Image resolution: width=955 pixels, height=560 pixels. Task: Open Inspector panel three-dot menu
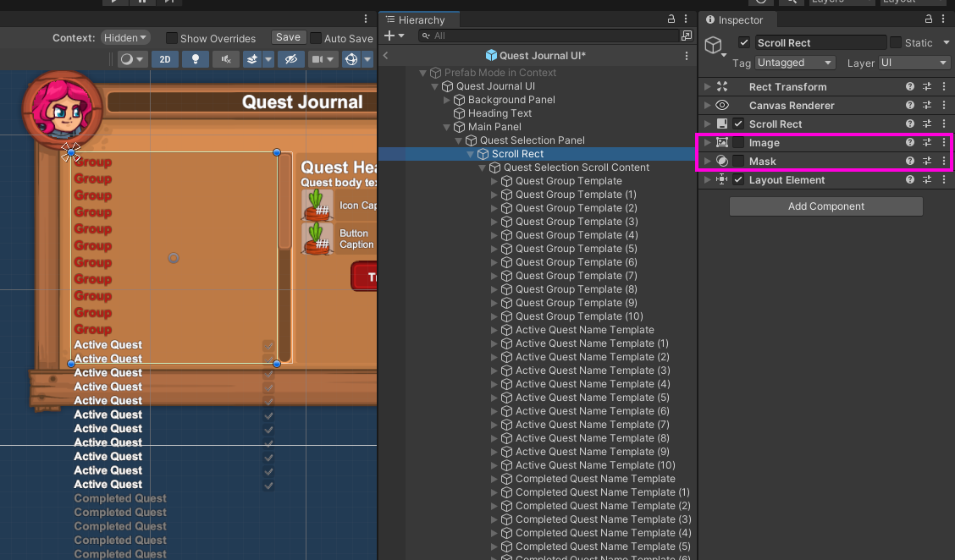[x=943, y=19]
